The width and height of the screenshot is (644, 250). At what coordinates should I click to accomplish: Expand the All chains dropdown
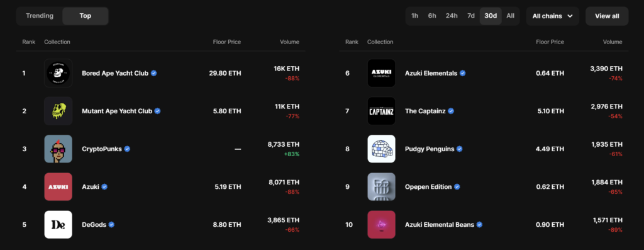click(552, 16)
